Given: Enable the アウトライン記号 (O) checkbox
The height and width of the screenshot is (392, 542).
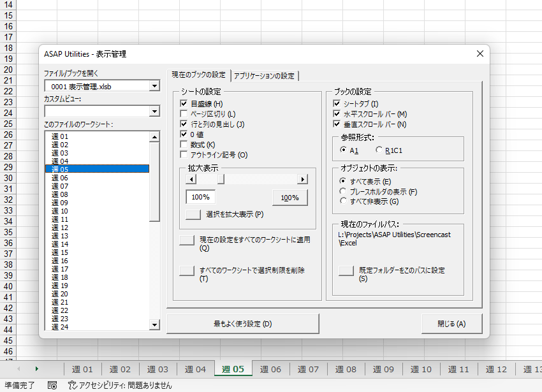Looking at the screenshot, I should tap(184, 154).
